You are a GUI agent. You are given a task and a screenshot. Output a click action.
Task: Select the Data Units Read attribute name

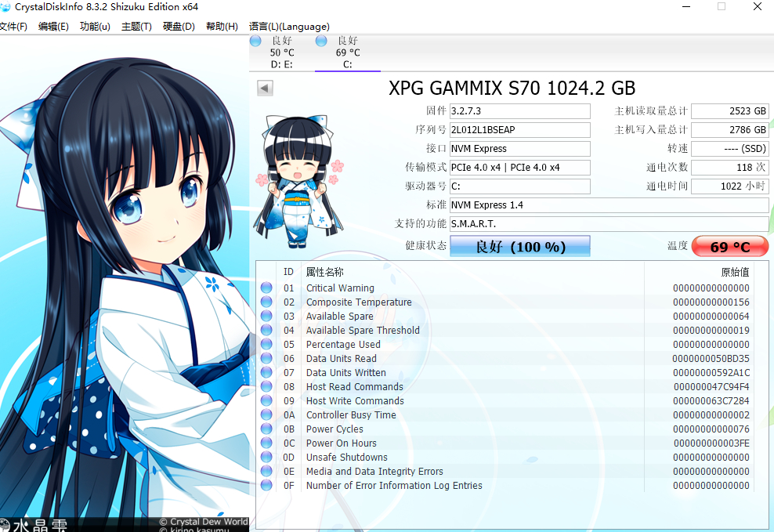tap(341, 358)
